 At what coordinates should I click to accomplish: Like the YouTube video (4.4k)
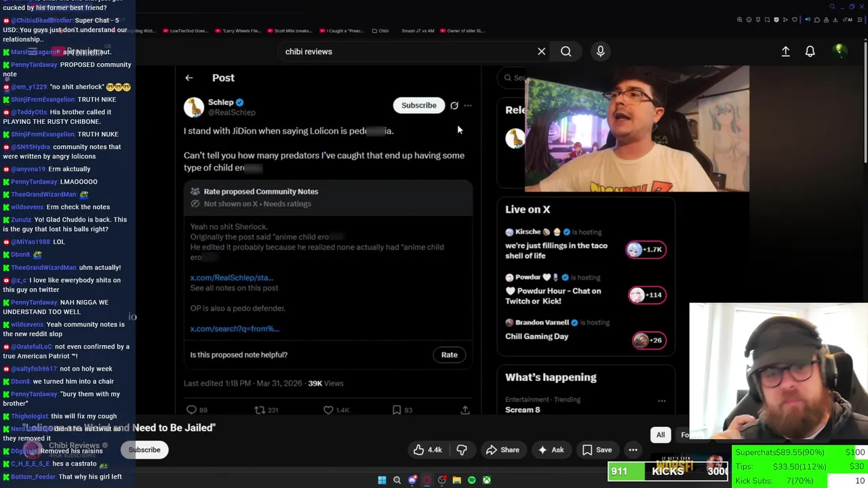(427, 450)
